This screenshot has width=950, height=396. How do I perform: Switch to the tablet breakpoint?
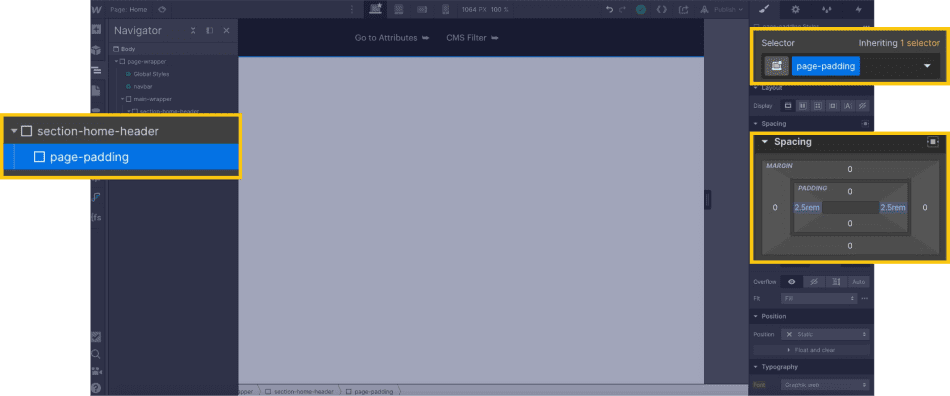399,10
